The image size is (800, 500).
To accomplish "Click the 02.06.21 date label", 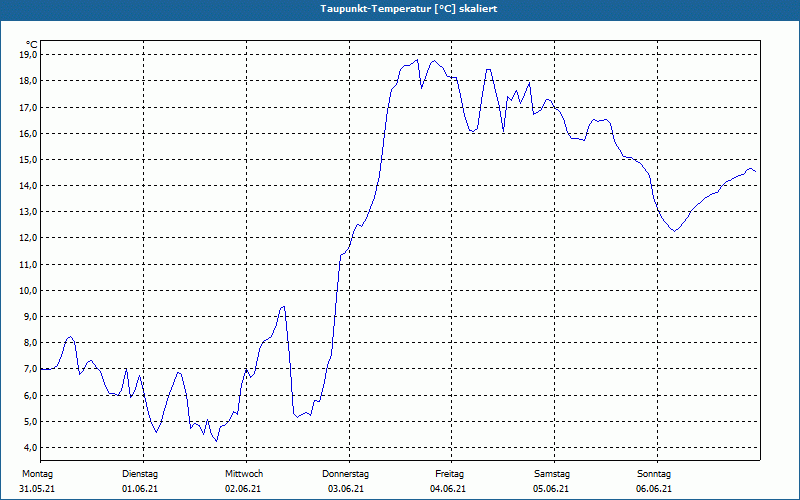I will click(243, 489).
